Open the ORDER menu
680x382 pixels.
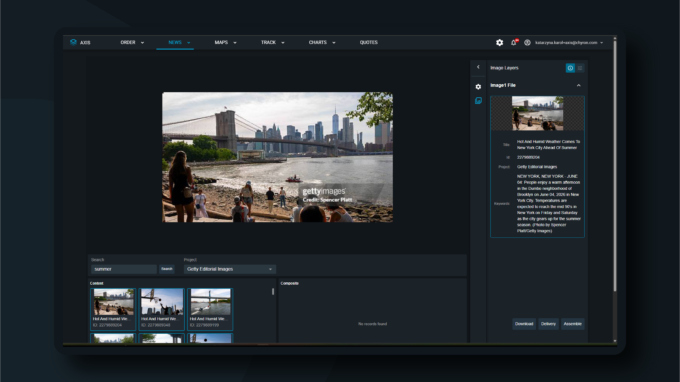tap(128, 42)
